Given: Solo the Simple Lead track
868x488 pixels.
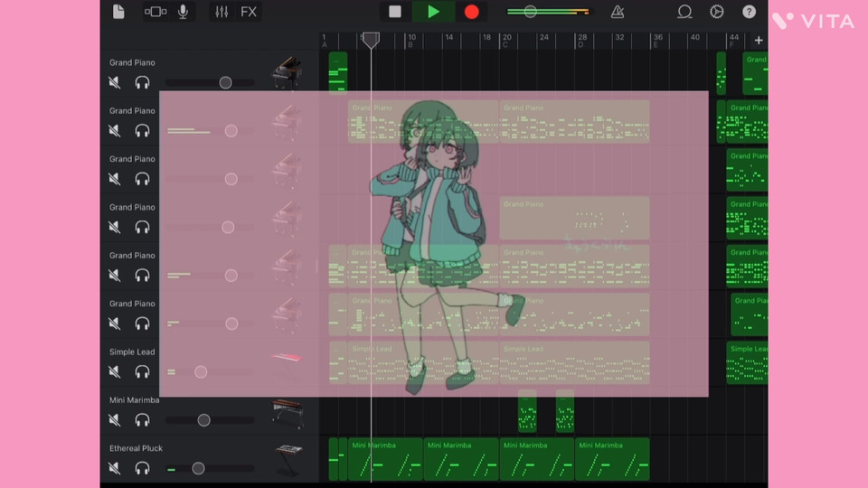Looking at the screenshot, I should point(142,371).
